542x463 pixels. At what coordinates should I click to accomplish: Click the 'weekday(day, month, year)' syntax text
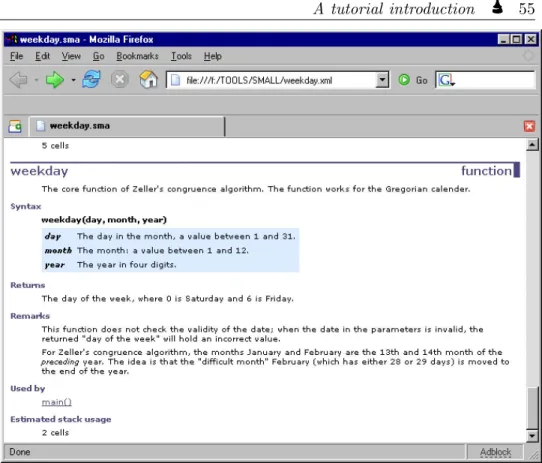pos(104,220)
